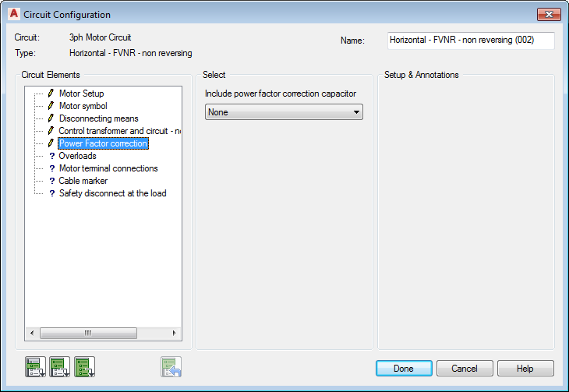Click the insert up to highlighted element icon
The image size is (569, 392).
60,366
